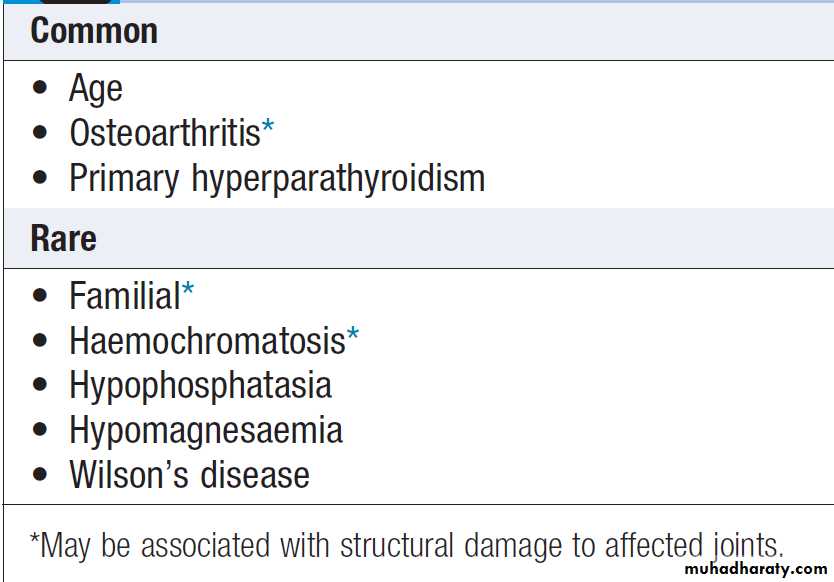Viewport: 834px width, 582px height.
Task: Select the Primary hyperparathyroidism entry
Action: coord(277,179)
